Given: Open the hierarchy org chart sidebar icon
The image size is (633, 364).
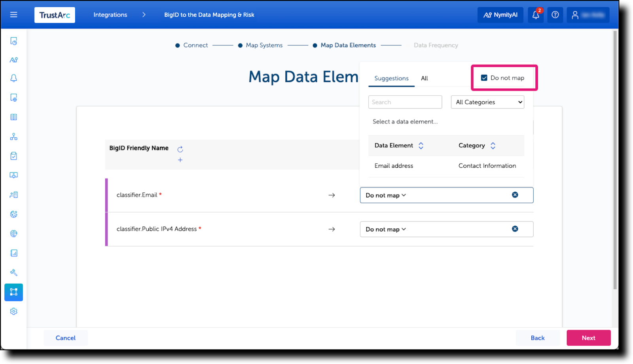Looking at the screenshot, I should [x=14, y=136].
